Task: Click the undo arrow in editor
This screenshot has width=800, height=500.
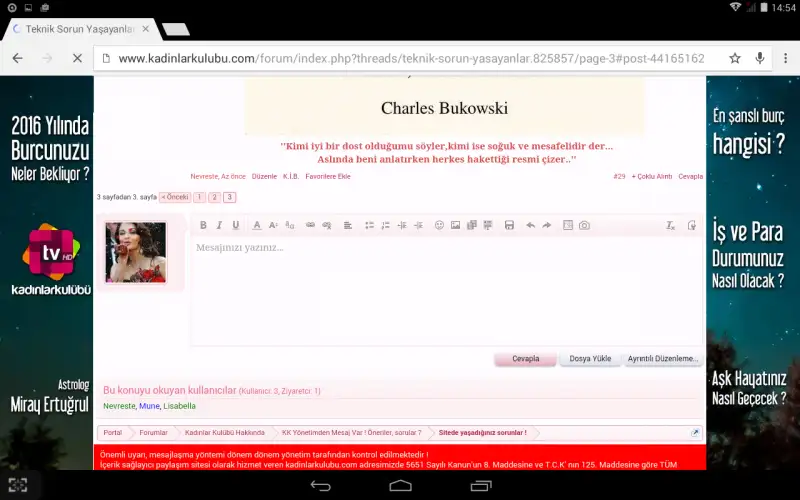Action: pyautogui.click(x=530, y=226)
